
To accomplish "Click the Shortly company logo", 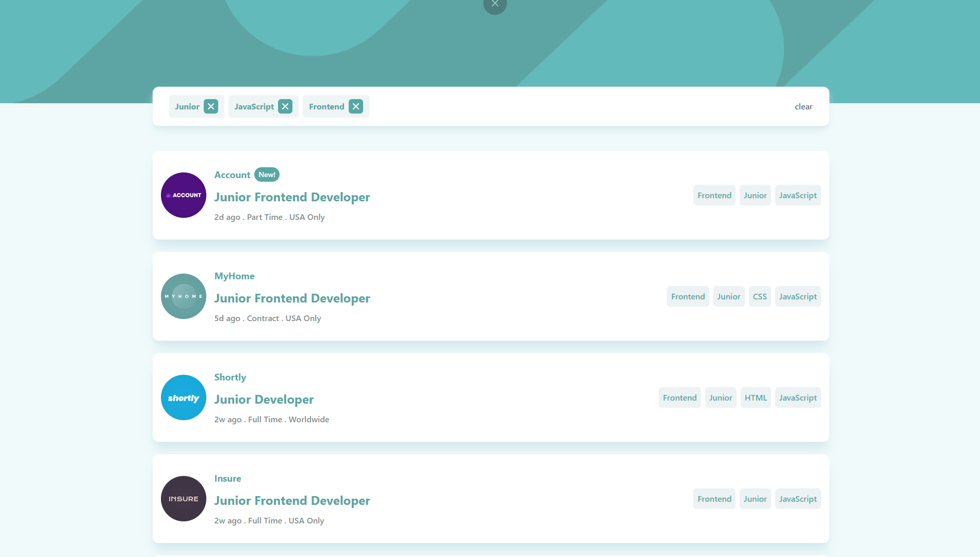I will (184, 397).
